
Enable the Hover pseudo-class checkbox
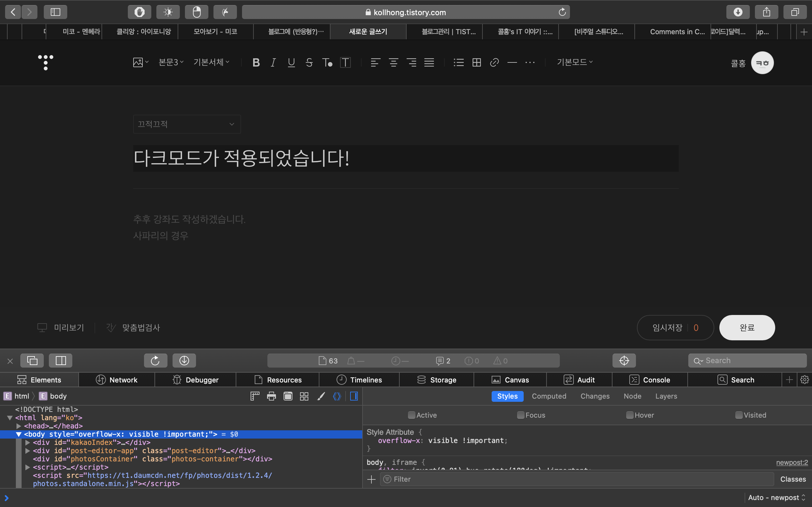click(630, 415)
